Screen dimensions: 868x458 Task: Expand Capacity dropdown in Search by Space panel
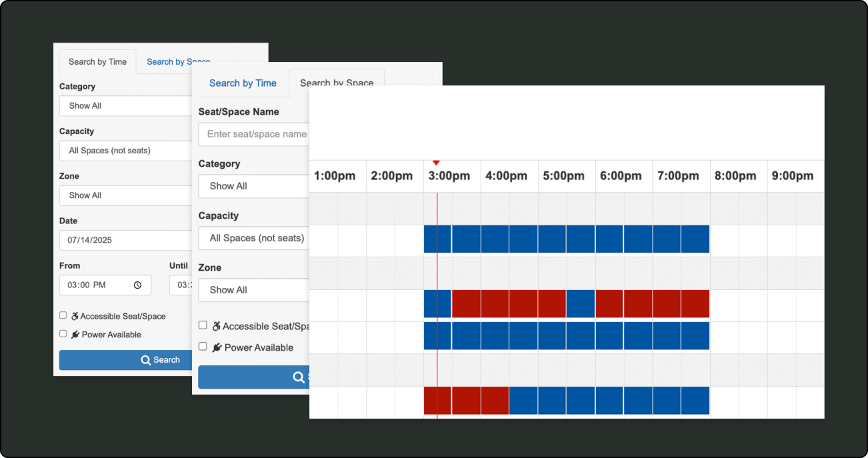pyautogui.click(x=254, y=238)
